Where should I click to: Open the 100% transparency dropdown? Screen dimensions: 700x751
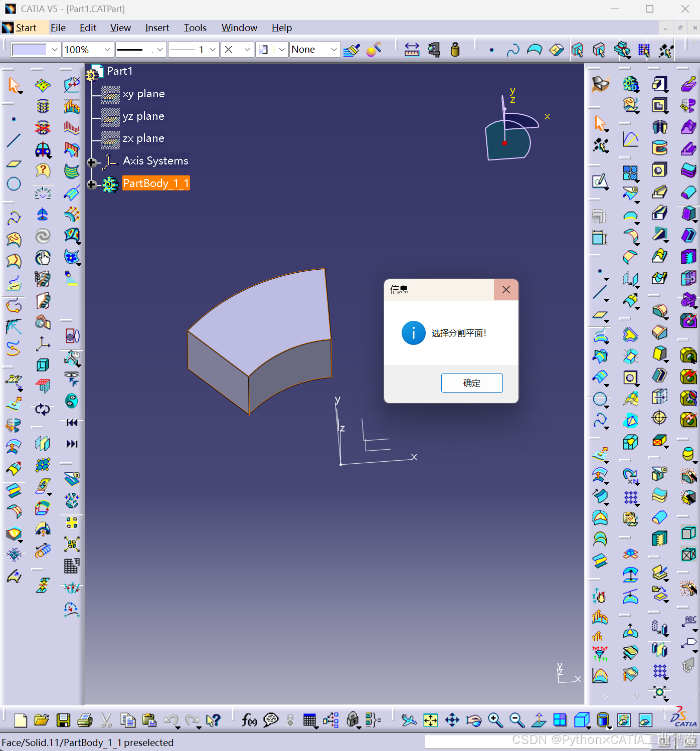(x=107, y=50)
